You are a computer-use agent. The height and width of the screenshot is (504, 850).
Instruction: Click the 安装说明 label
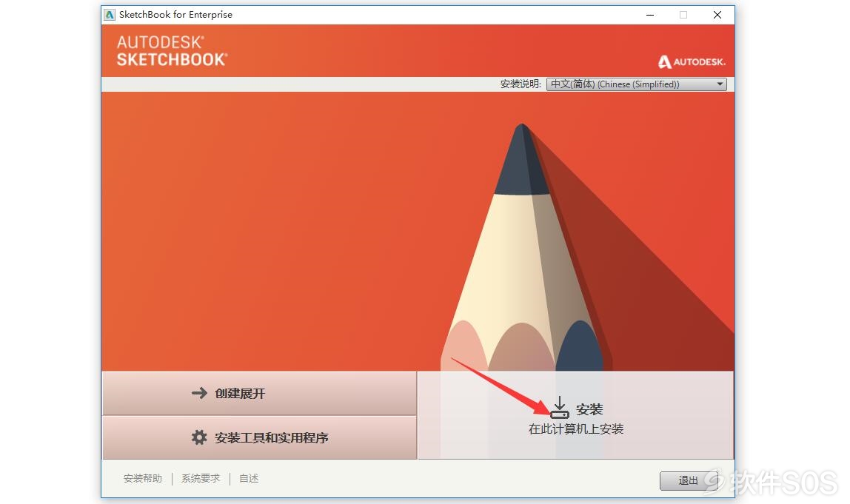coord(521,84)
